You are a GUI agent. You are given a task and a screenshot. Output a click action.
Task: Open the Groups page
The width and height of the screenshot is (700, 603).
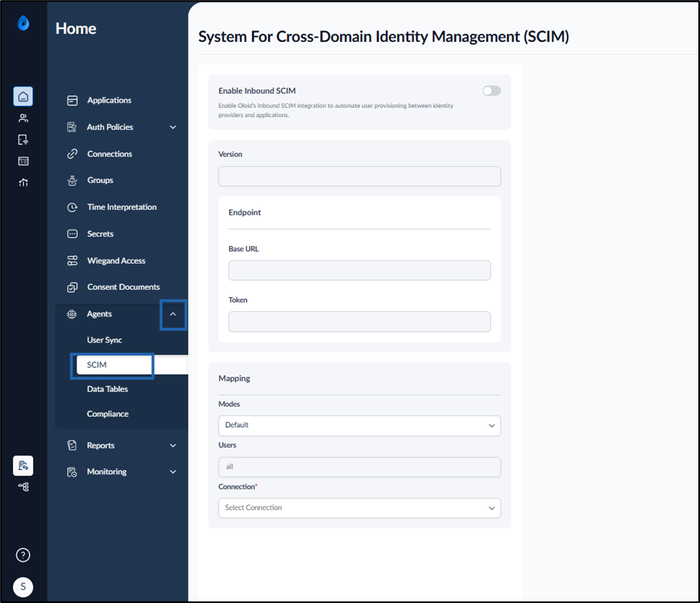click(x=100, y=180)
